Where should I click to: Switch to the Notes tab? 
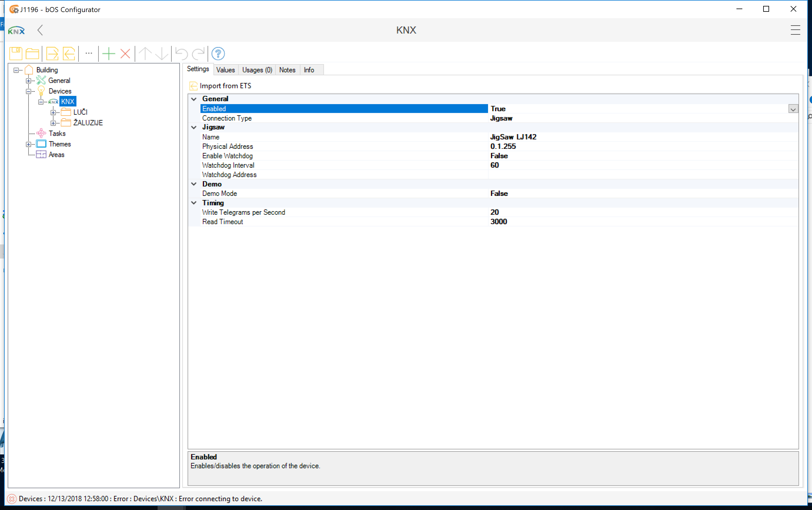click(x=287, y=70)
